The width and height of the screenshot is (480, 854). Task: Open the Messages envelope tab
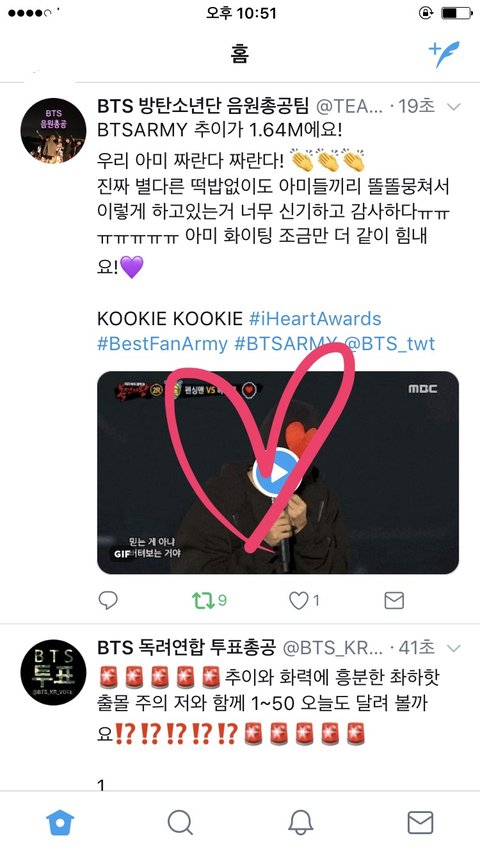coord(420,822)
